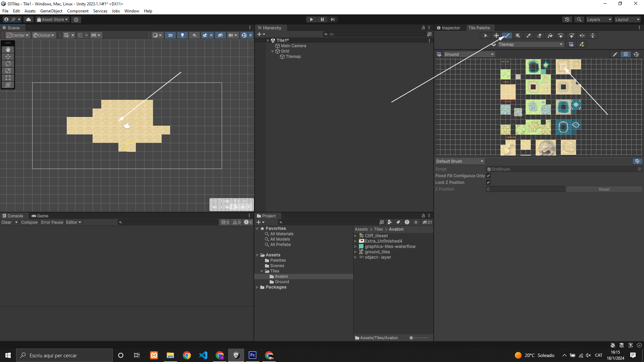Select the Rotate tool in Scene toolbar
This screenshot has height=362, width=644.
8,64
